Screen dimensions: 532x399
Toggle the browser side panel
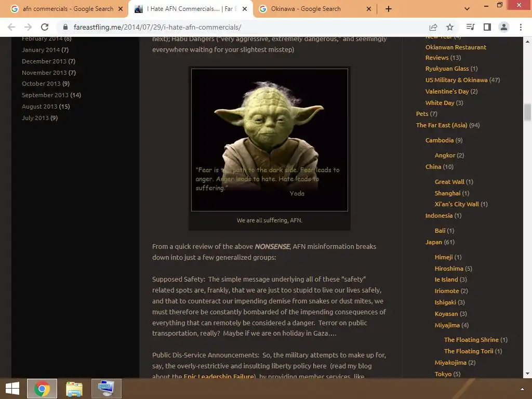487,27
